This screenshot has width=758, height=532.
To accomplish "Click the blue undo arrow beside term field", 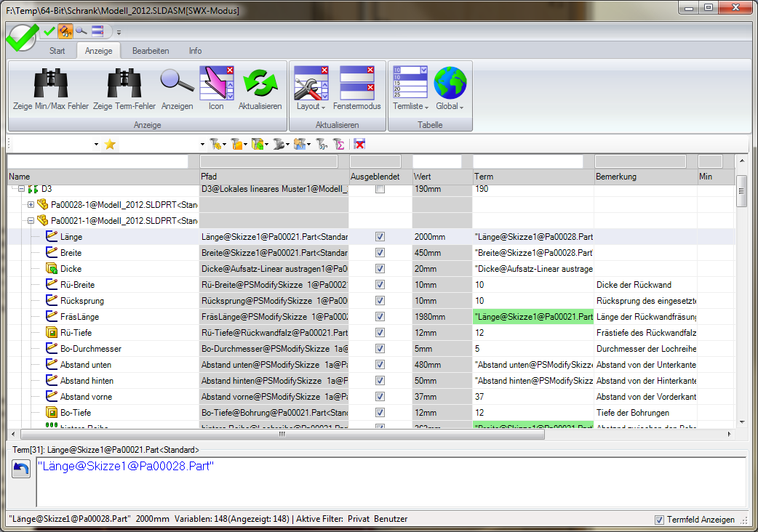I will tap(21, 469).
